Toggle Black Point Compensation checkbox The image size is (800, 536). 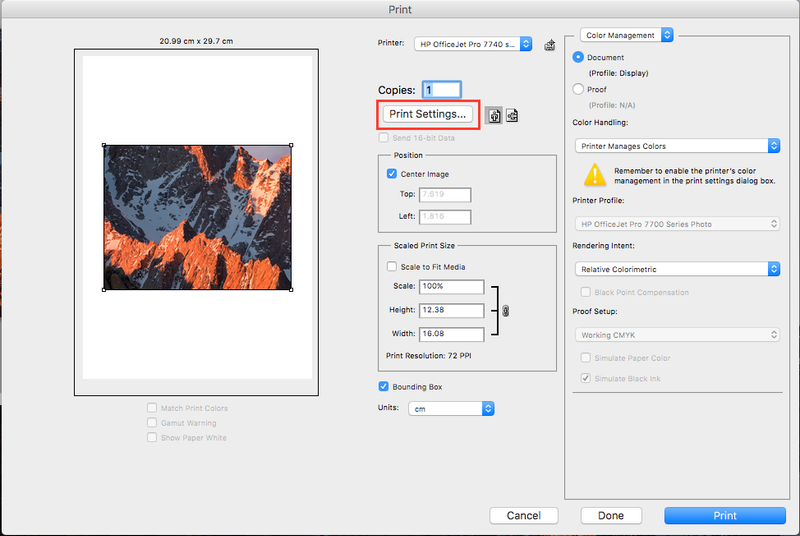pos(586,292)
